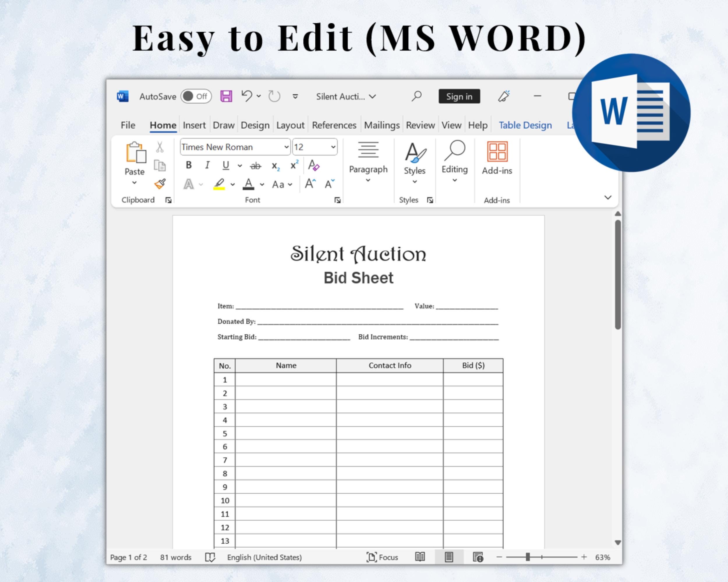Screen dimensions: 728x582
Task: Click the Paste clipboard icon
Action: pos(136,152)
